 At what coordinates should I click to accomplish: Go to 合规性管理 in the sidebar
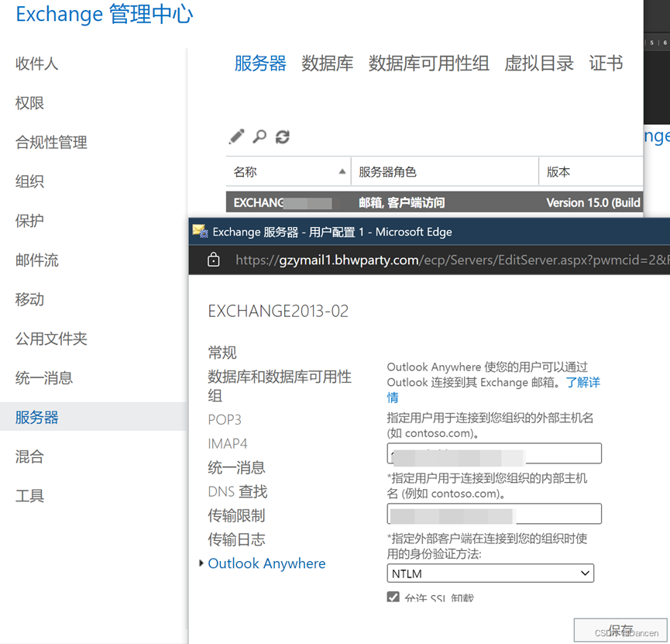coord(51,143)
